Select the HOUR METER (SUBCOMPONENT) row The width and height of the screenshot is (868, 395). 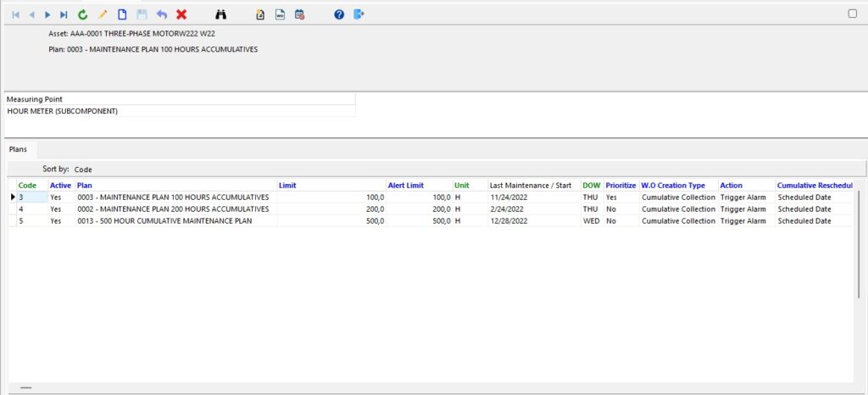180,111
